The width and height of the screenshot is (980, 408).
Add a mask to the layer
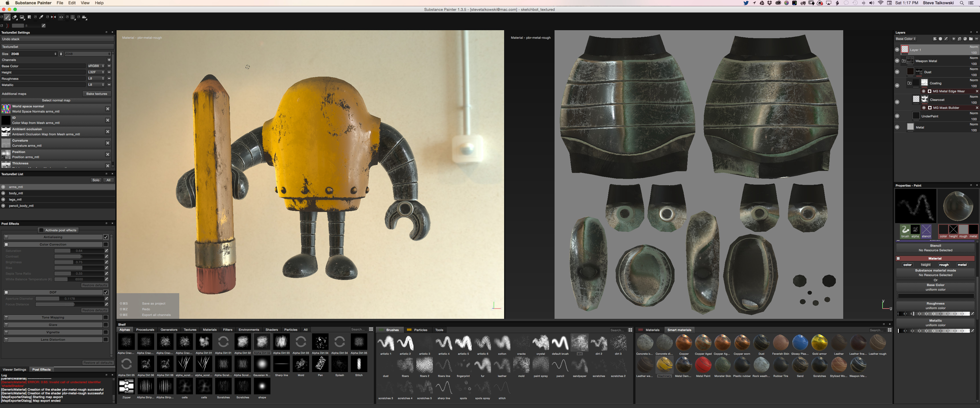[940, 39]
